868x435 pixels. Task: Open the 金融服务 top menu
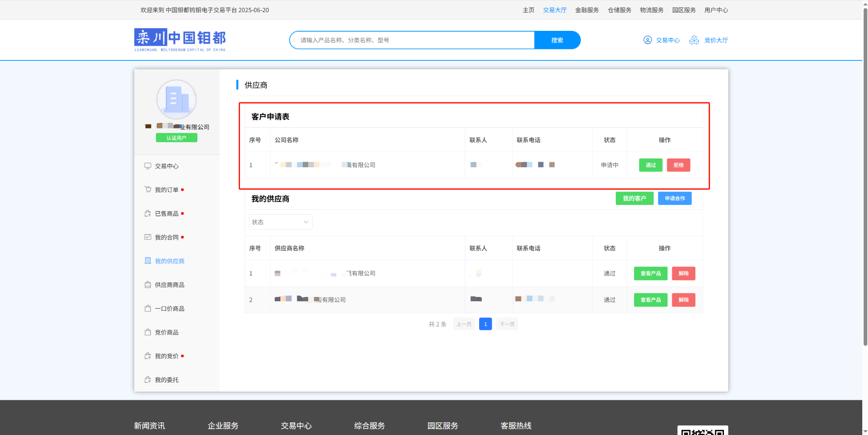point(587,10)
